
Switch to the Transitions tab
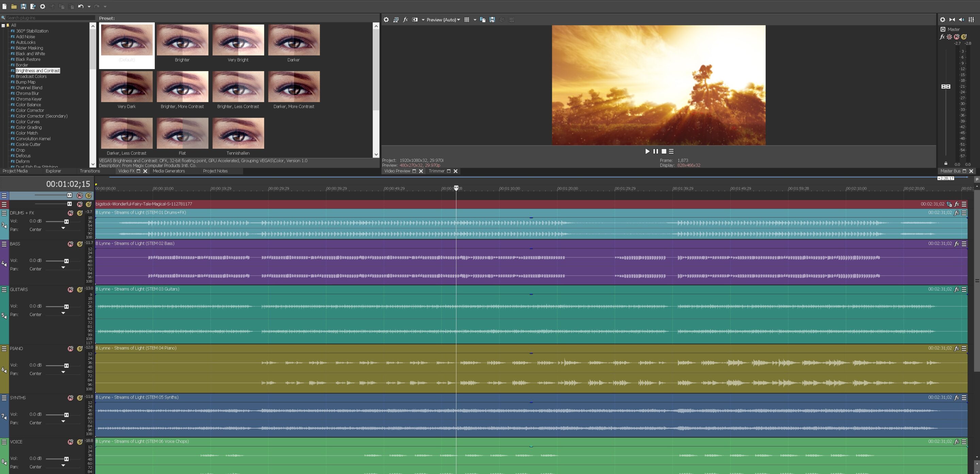tap(90, 171)
